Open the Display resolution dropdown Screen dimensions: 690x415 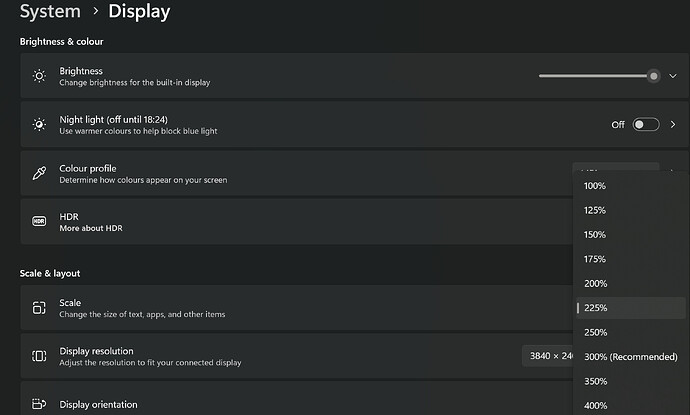(546, 356)
